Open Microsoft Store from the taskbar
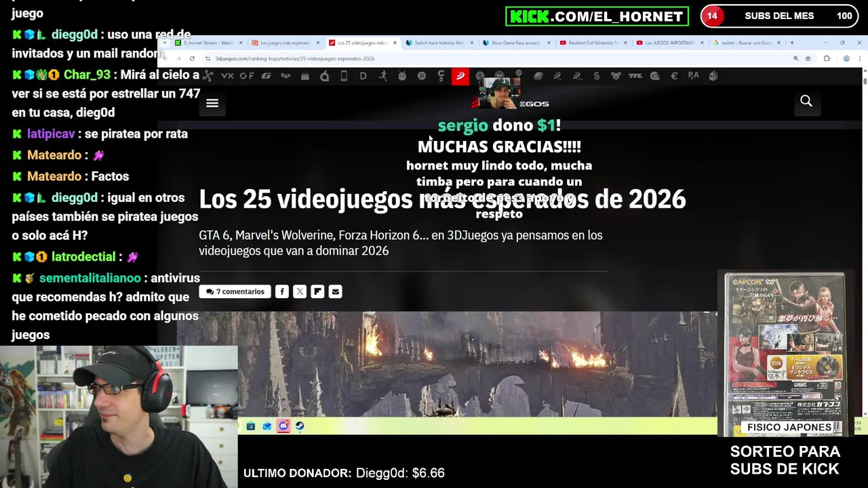 251,426
